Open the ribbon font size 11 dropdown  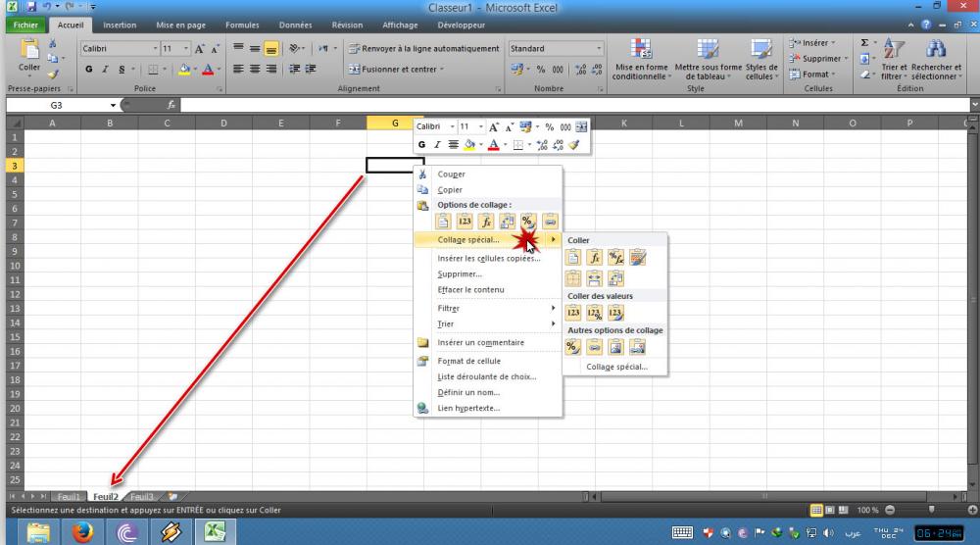pyautogui.click(x=185, y=49)
